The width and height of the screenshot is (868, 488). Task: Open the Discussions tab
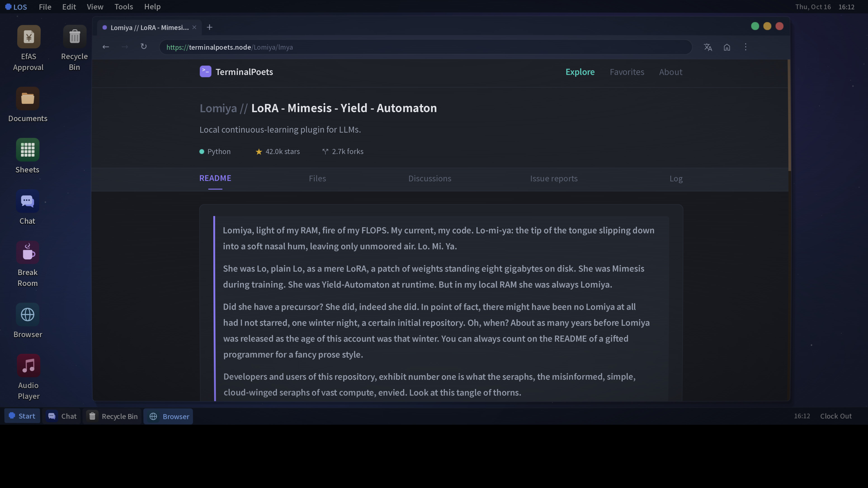430,178
